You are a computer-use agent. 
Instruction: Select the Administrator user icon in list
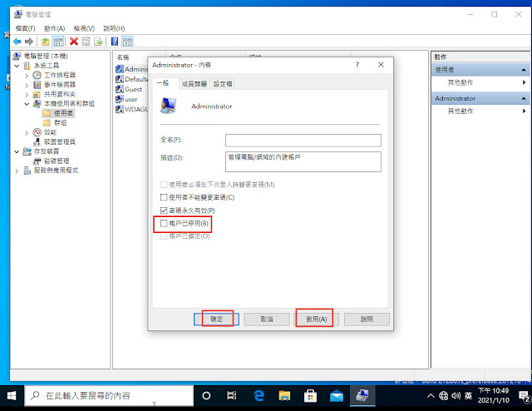tap(119, 69)
